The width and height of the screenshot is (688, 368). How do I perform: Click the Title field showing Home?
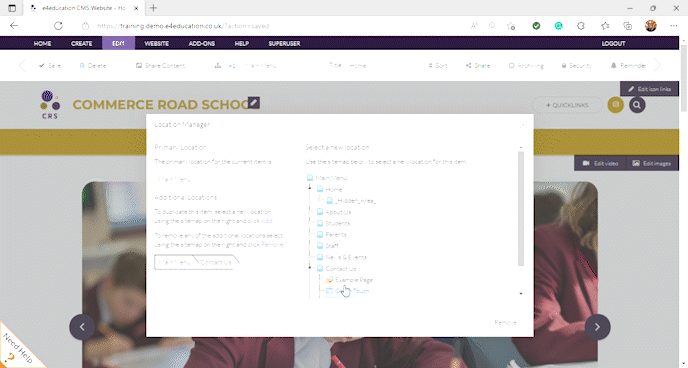tap(358, 65)
